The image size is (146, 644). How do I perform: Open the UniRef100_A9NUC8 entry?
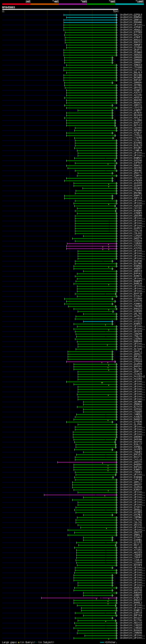tap(131, 65)
